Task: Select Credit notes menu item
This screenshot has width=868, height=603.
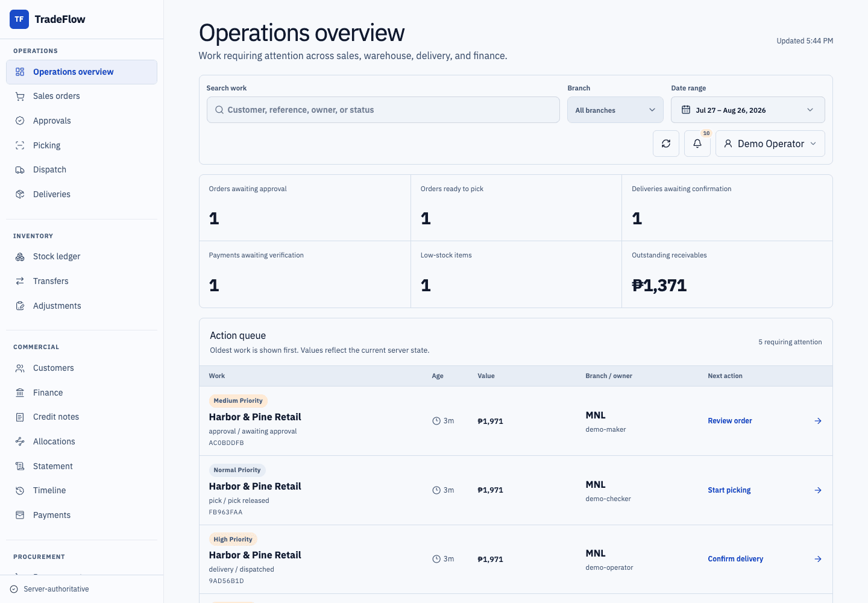Action: [81, 417]
